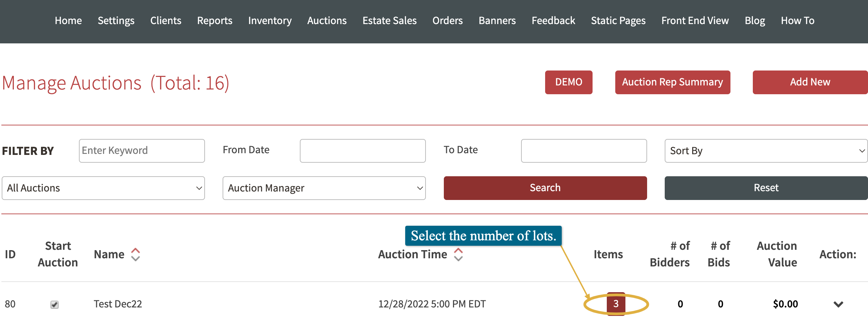Screen dimensions: 868x322
Task: Click the To Date field
Action: [x=583, y=150]
